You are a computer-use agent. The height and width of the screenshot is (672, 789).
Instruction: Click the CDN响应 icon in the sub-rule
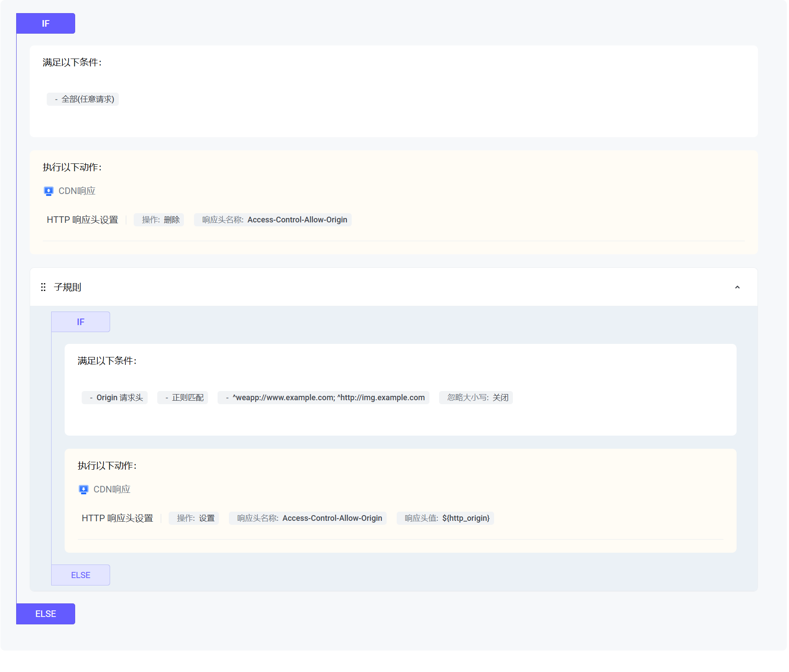pos(83,490)
